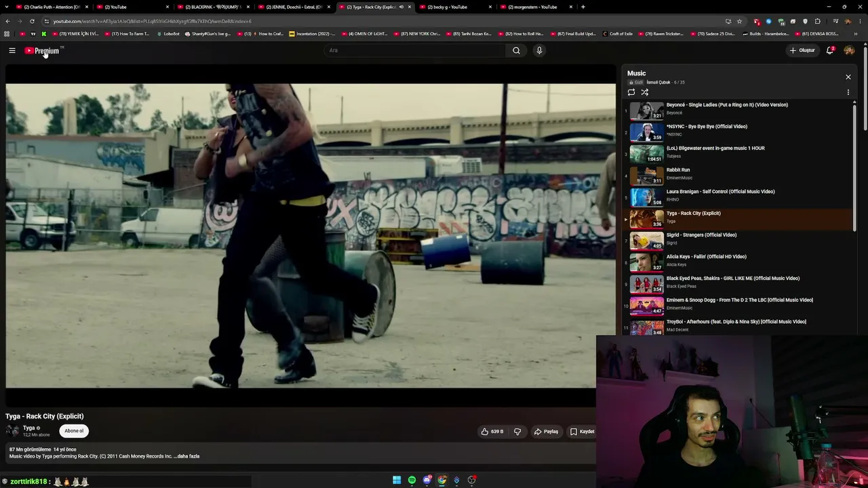This screenshot has height=488, width=868.
Task: Select 'Black Eyed Peas, Shakira - GIRL LIKE ME'
Action: coord(738,283)
